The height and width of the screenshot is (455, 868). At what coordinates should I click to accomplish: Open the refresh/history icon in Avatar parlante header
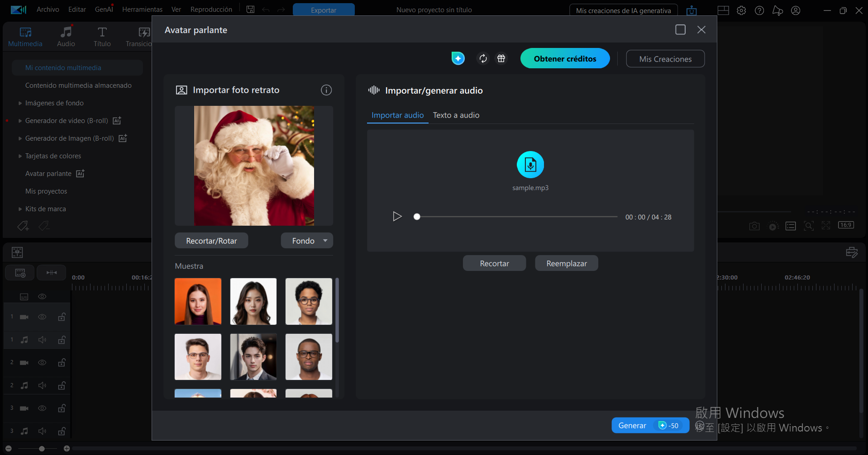click(x=483, y=58)
